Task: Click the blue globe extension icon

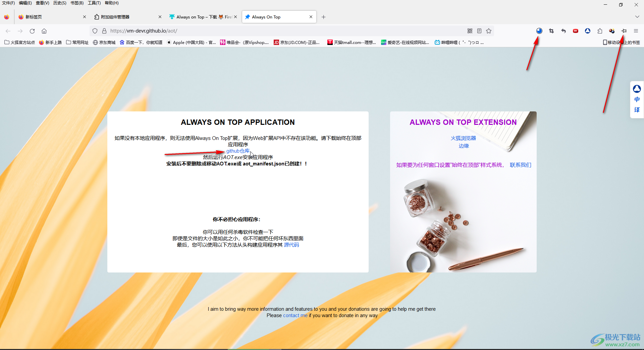Action: (x=539, y=31)
